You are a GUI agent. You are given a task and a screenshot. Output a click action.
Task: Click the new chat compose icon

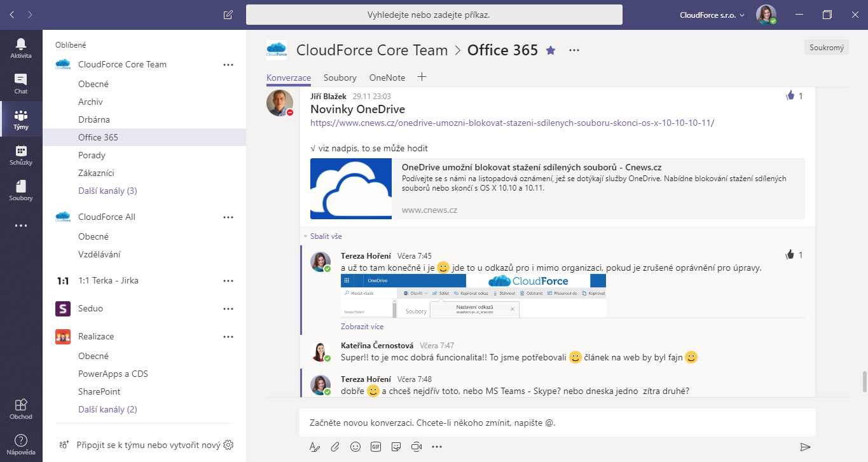tap(228, 14)
